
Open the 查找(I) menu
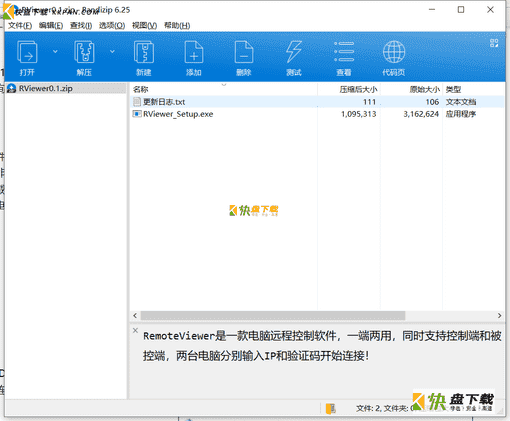coord(81,26)
